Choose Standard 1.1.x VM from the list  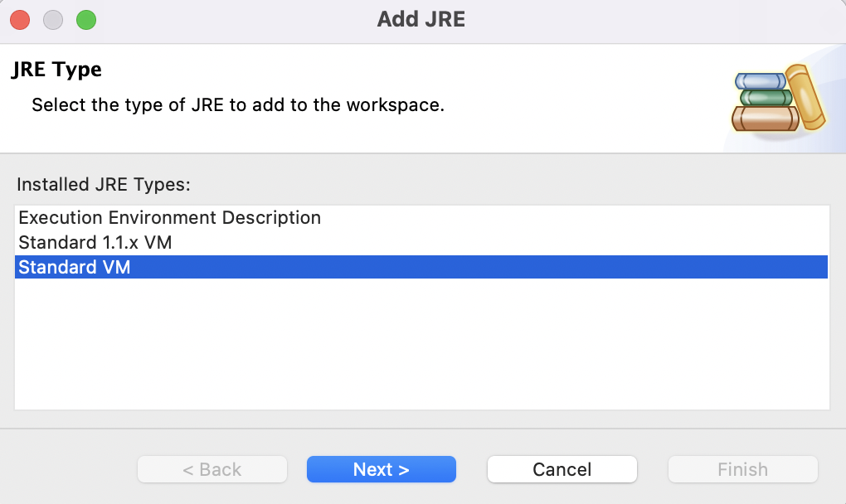point(95,243)
